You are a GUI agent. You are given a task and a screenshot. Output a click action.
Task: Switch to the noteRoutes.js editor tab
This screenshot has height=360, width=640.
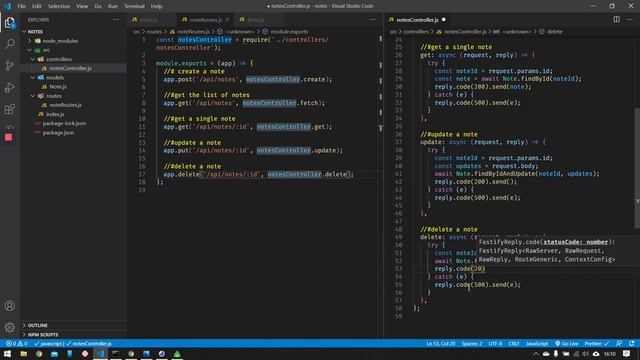pyautogui.click(x=205, y=20)
